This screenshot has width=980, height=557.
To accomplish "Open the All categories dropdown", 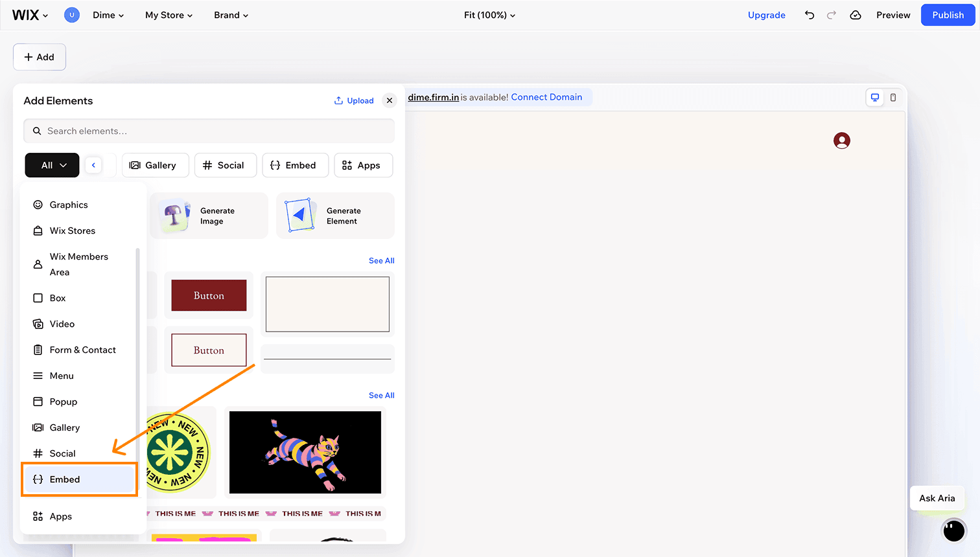I will pos(52,165).
